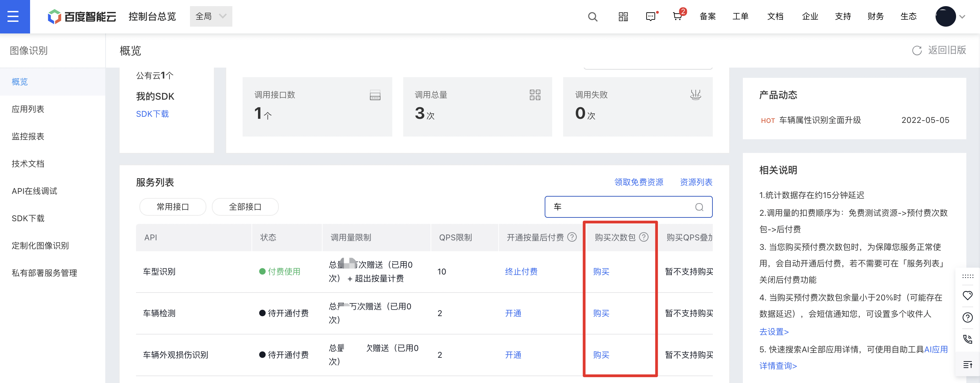This screenshot has height=383, width=980.
Task: Open 生态 in the top navigation
Action: 909,16
